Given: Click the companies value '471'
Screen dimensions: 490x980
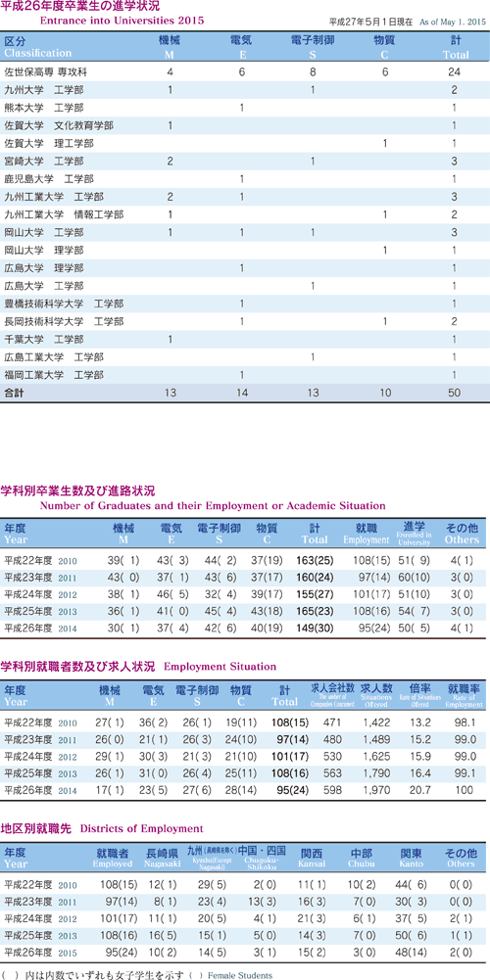Looking at the screenshot, I should pos(332,723).
